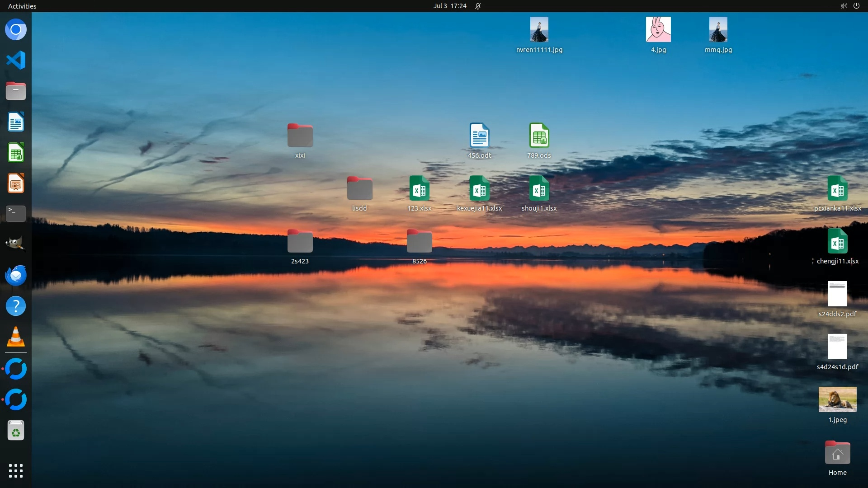Select the kexuejia11.xlsx file
The width and height of the screenshot is (868, 488).
[479, 188]
